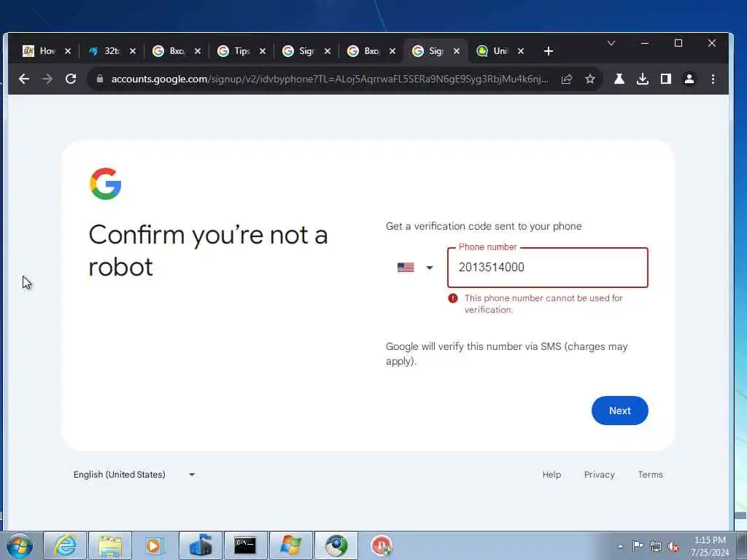Open Windows Media Player from taskbar
This screenshot has width=747, height=560.
[x=155, y=545]
